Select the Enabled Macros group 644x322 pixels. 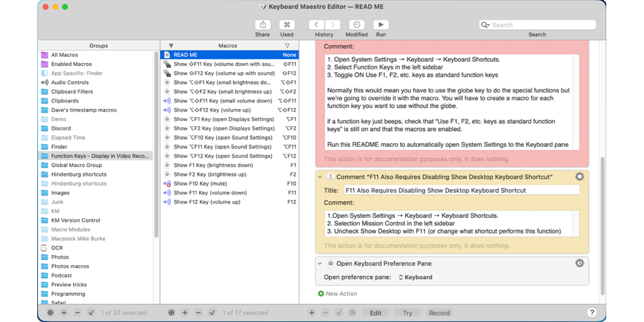pyautogui.click(x=96, y=64)
